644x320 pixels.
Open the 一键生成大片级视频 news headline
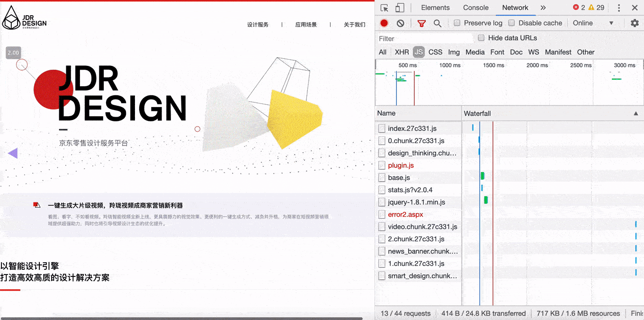coord(115,205)
